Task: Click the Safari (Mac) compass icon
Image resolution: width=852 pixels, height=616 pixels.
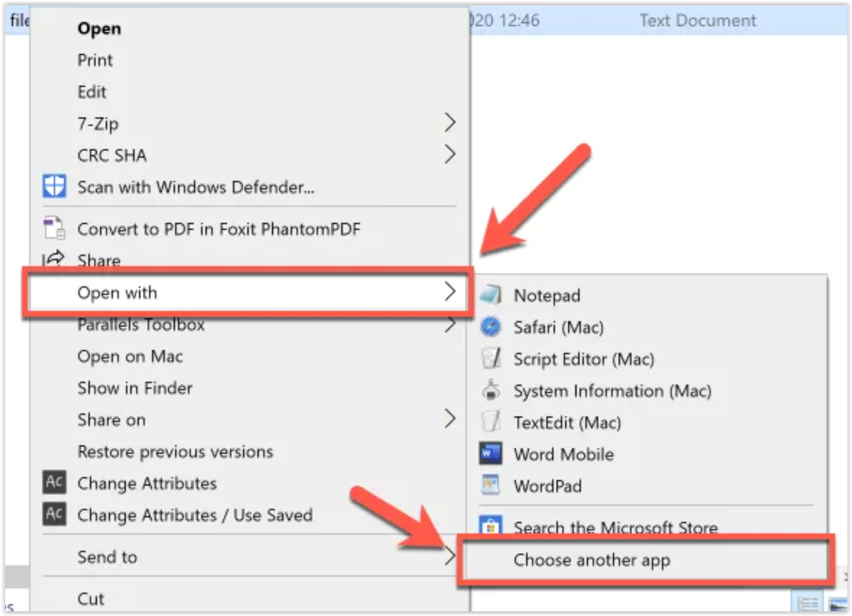Action: point(490,326)
